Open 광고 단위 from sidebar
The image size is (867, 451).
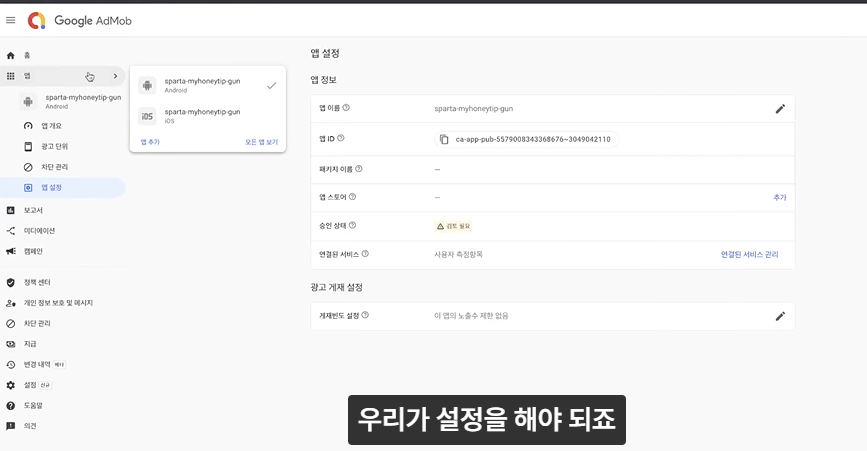(x=54, y=146)
